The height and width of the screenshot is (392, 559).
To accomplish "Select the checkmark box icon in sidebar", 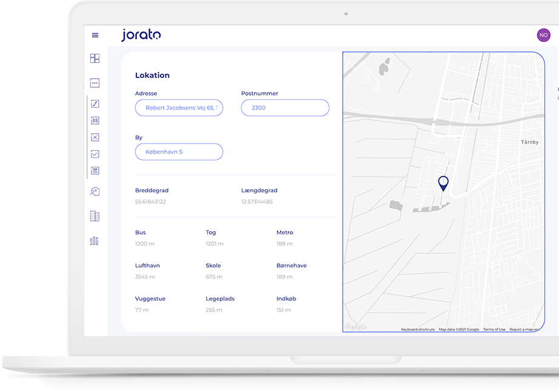I will coord(94,154).
